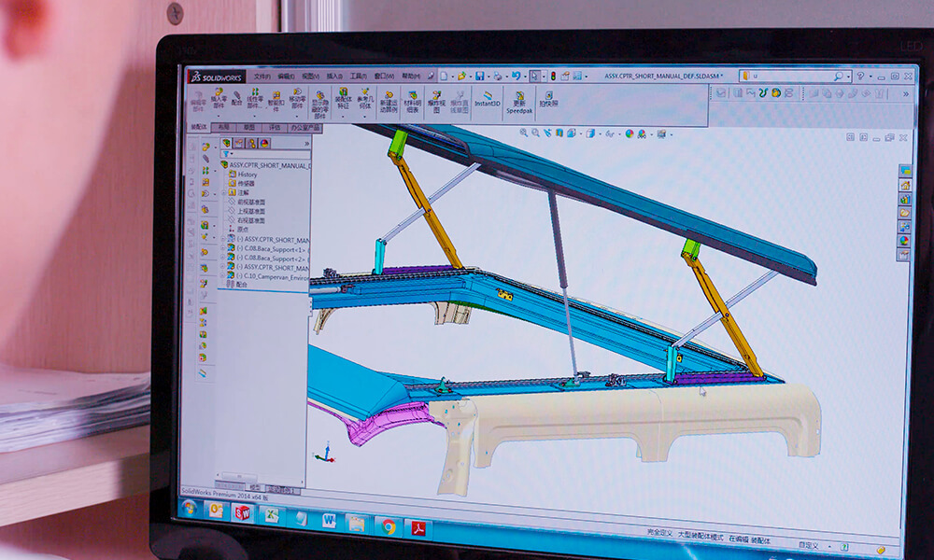Open the ConfigurationManager panel tab icon
Viewport: 934px width, 560px height.
click(x=251, y=143)
